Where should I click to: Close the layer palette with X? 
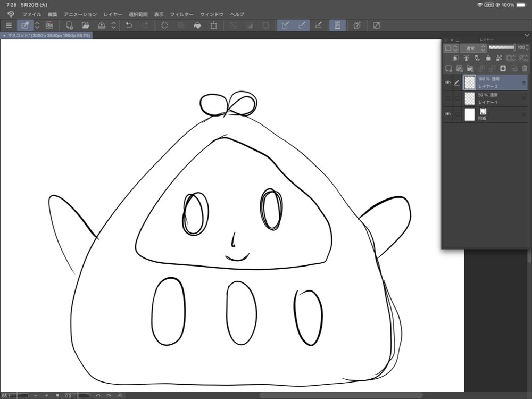(452, 40)
